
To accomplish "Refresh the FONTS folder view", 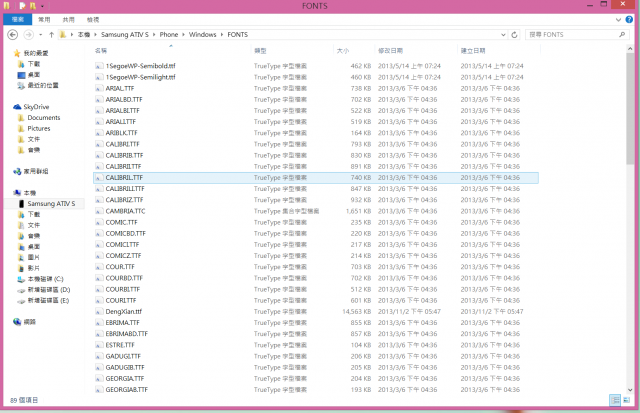I will pos(514,35).
